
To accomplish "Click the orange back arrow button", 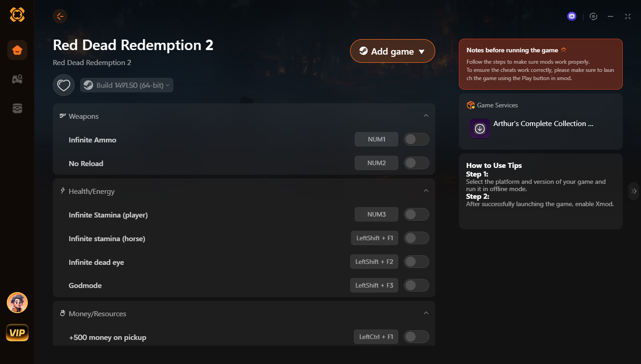I will pyautogui.click(x=60, y=16).
